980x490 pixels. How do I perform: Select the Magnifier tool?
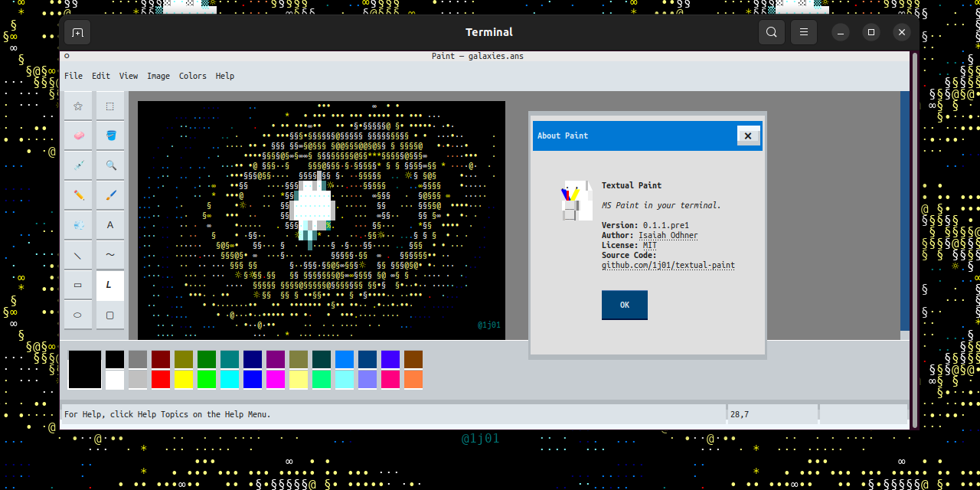[x=110, y=165]
